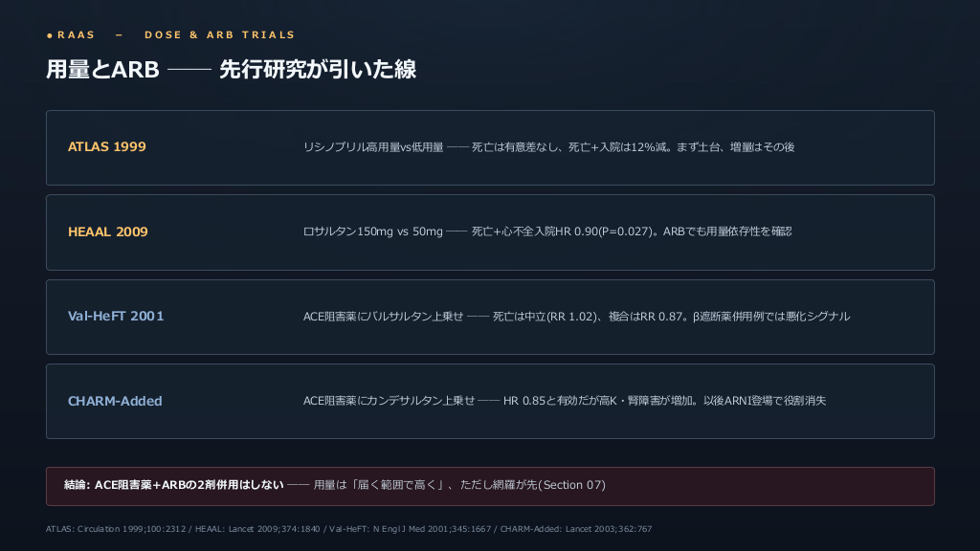Select the Val-HeFT 2001 trial heading

[x=116, y=316]
